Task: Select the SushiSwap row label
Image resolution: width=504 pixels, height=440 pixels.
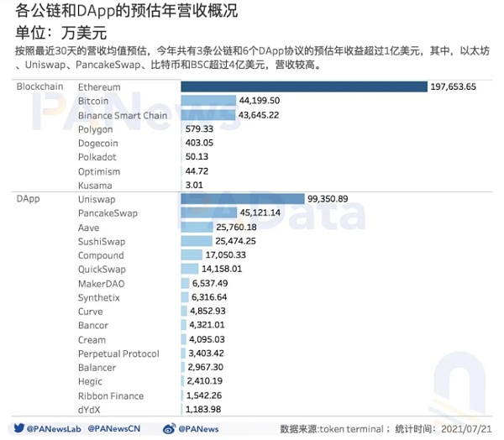Action: click(x=102, y=242)
